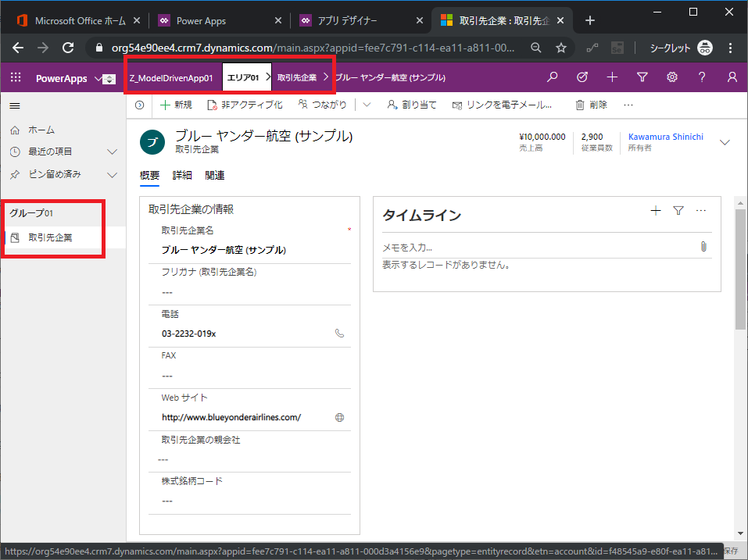The height and width of the screenshot is (560, 748).
Task: Click the phone call icon beside 03-2232-019x
Action: tap(339, 334)
